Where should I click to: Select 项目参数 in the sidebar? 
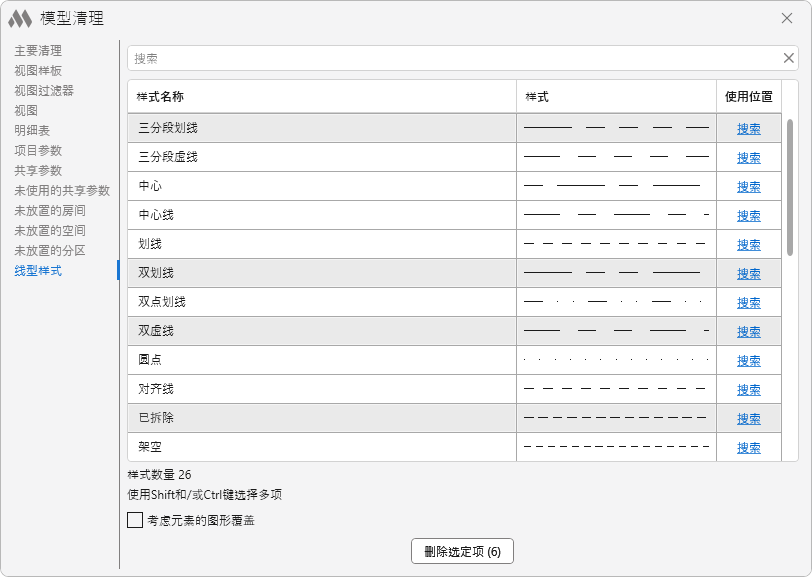38,151
